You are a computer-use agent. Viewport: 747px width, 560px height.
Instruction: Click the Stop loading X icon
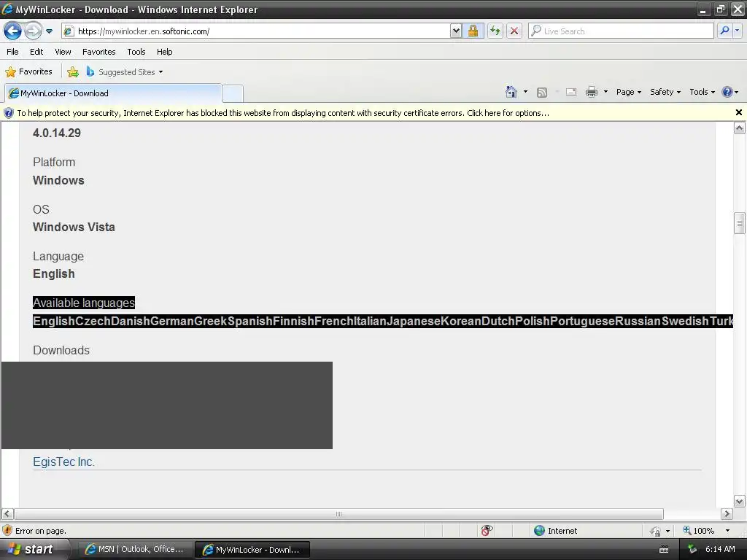pos(514,31)
